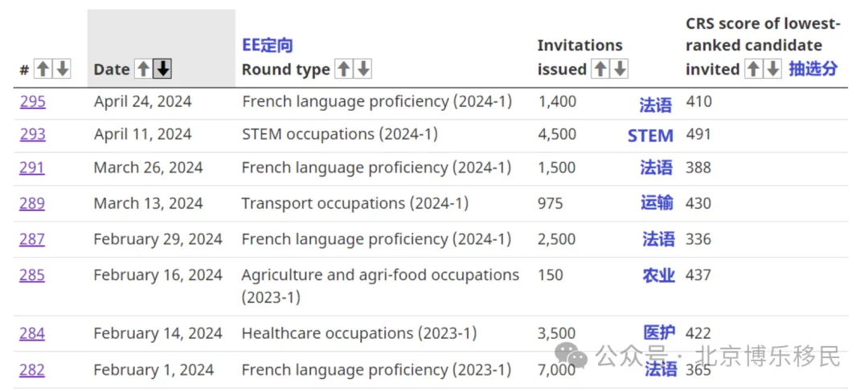Sort # column ascending with up arrow

[43, 69]
